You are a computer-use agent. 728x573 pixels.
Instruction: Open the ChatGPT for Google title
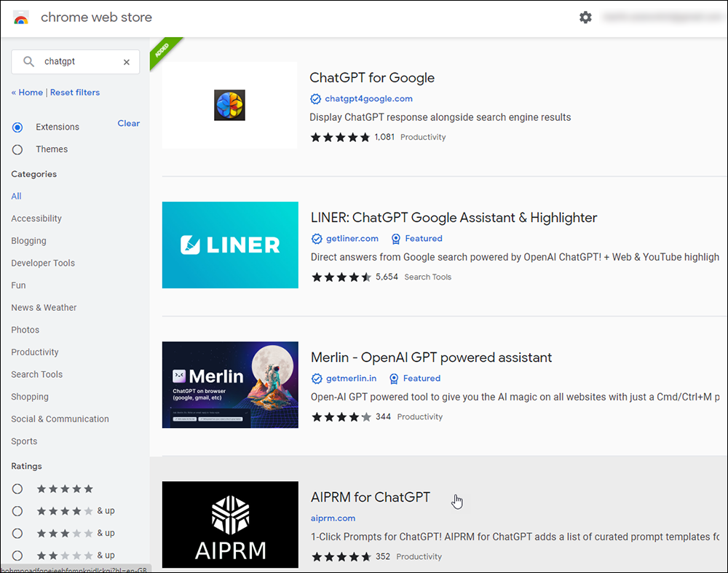372,78
